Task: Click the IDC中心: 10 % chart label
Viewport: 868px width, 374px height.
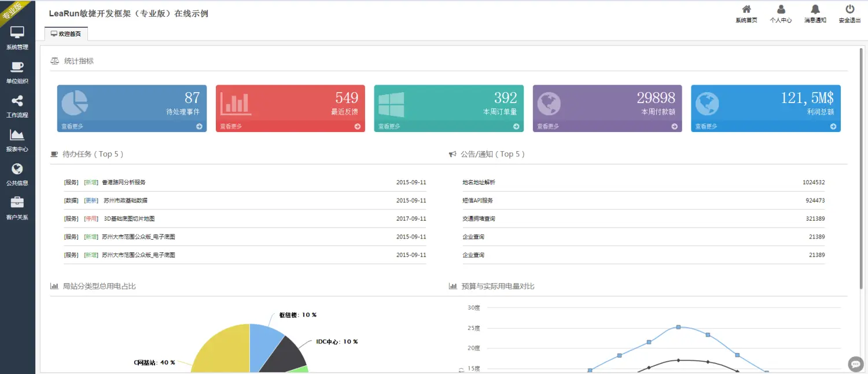Action: [x=337, y=342]
